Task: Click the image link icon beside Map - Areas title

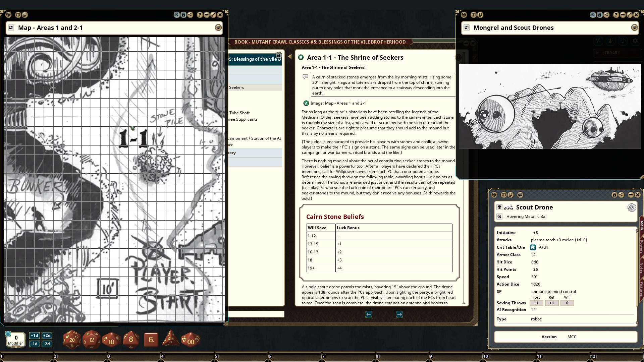Action: [x=11, y=28]
